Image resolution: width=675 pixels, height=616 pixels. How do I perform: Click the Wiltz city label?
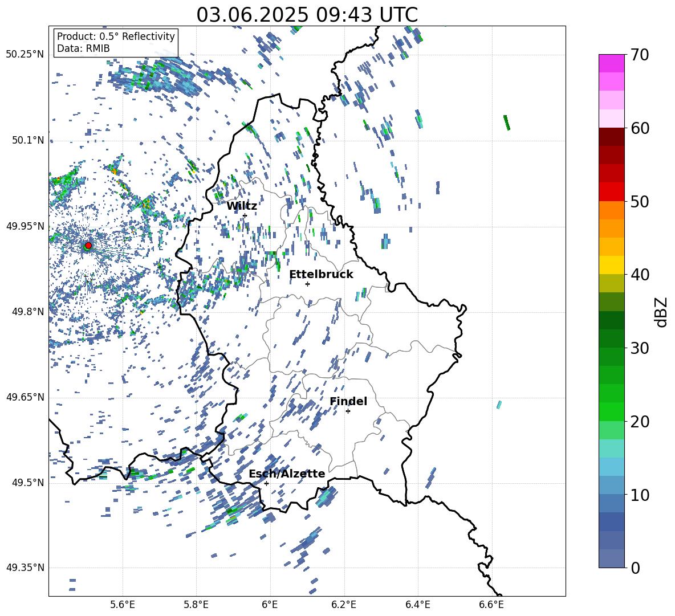(x=242, y=206)
